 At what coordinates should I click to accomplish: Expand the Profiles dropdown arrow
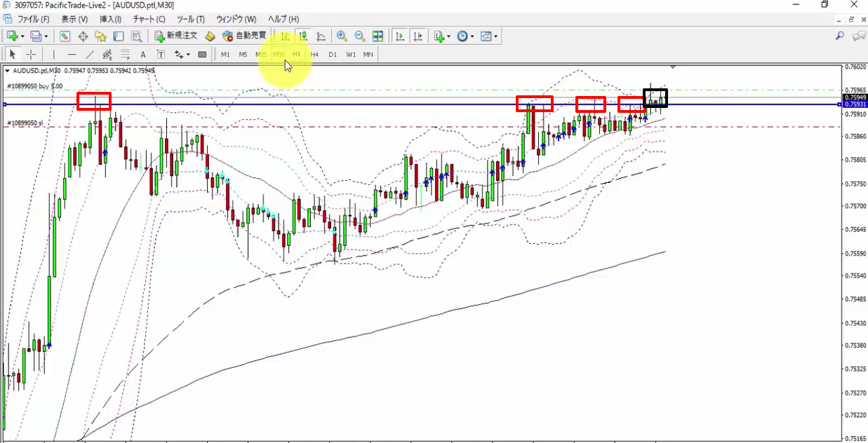[46, 36]
